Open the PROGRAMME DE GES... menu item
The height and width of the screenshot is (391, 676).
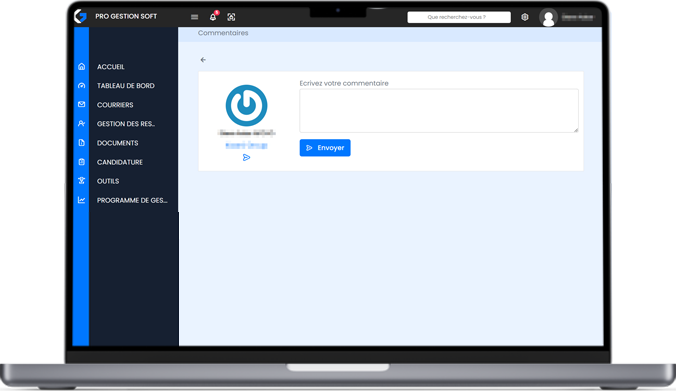132,200
